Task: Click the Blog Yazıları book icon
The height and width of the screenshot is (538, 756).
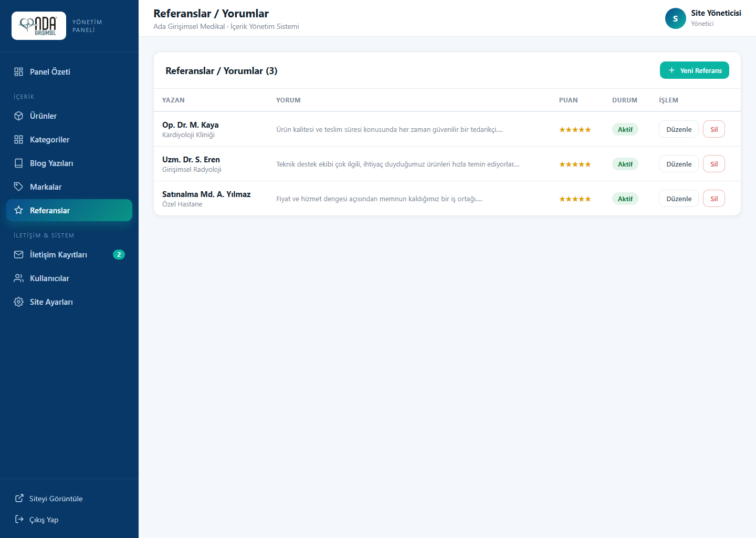Action: click(x=19, y=163)
